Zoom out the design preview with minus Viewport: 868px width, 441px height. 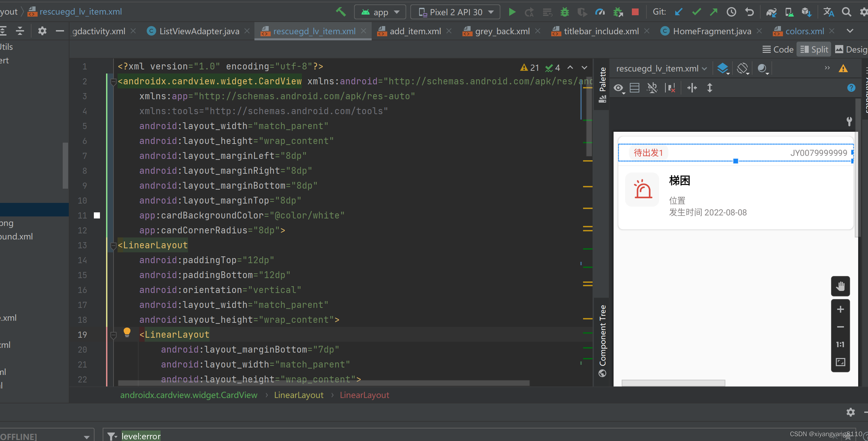coord(840,327)
